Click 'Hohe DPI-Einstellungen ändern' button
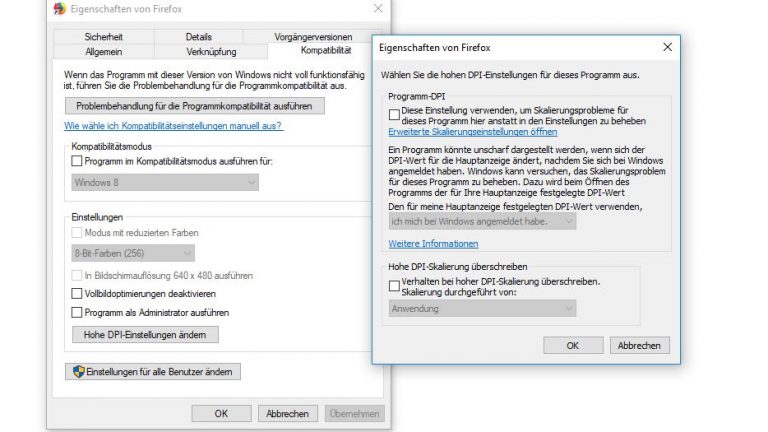Image resolution: width=768 pixels, height=432 pixels. [x=145, y=335]
